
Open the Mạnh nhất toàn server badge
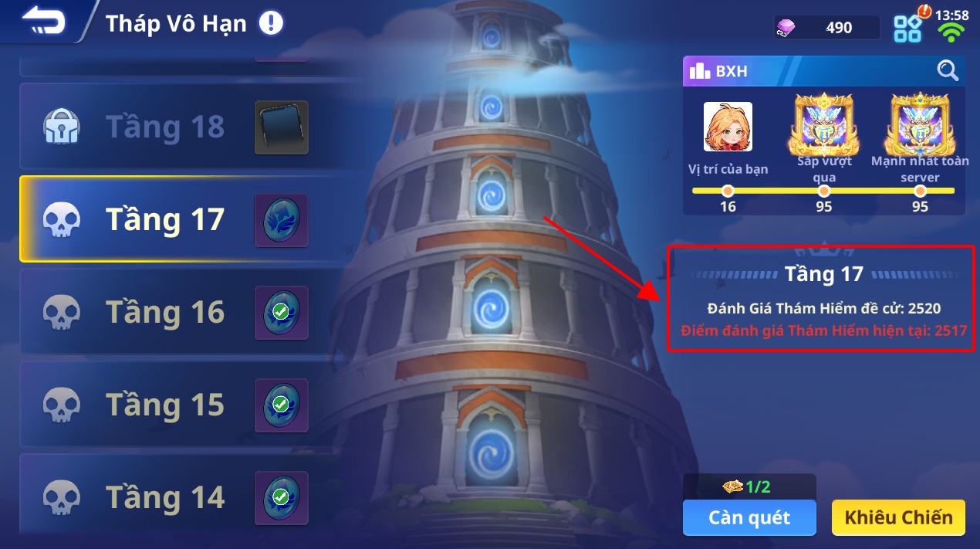920,125
